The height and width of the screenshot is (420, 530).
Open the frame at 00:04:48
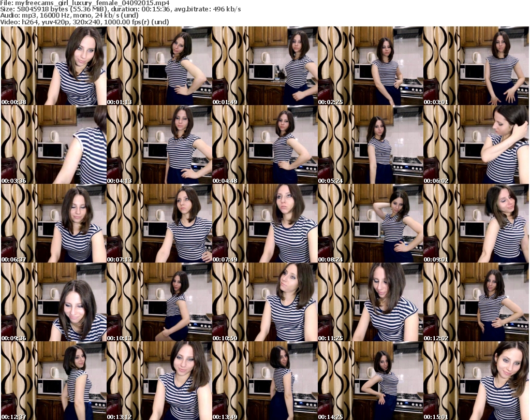click(264, 144)
